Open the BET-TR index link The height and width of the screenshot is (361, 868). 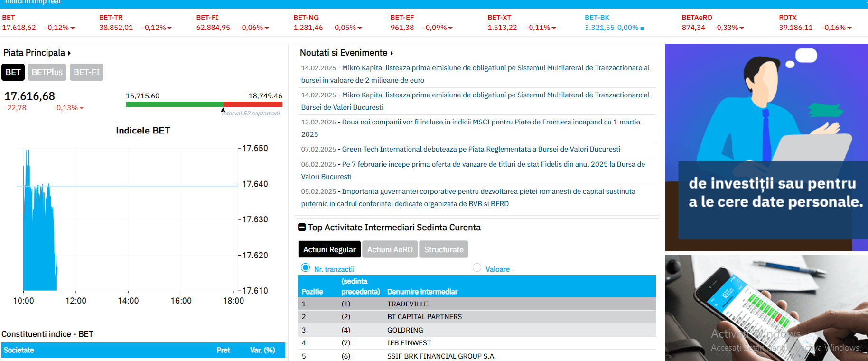pos(111,18)
